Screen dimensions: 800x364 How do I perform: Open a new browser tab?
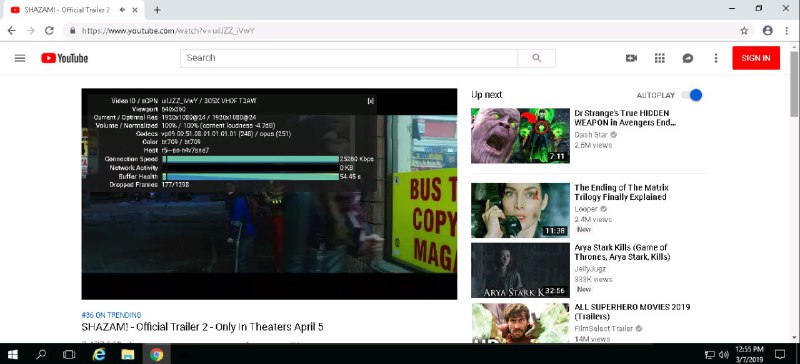157,10
